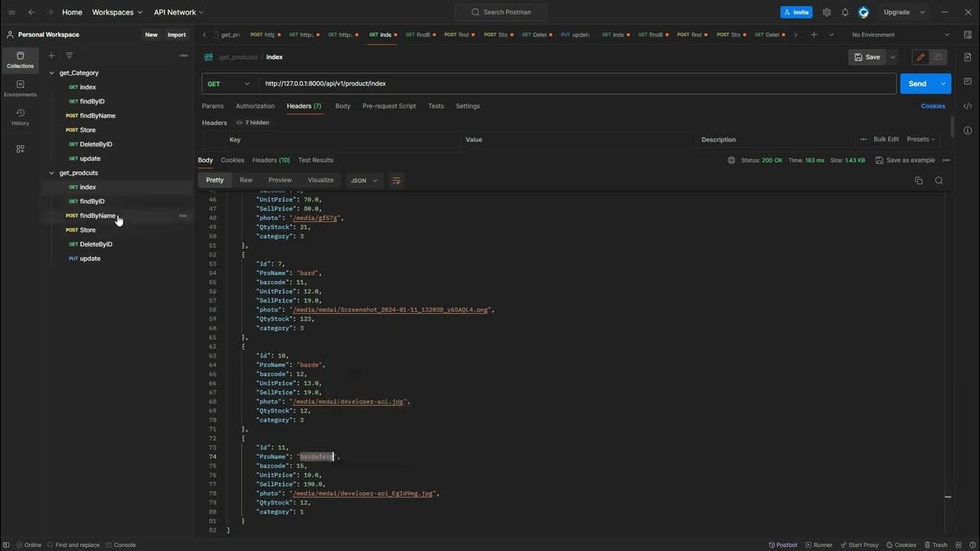
Task: Add a new collection with plus icon
Action: click(x=51, y=55)
